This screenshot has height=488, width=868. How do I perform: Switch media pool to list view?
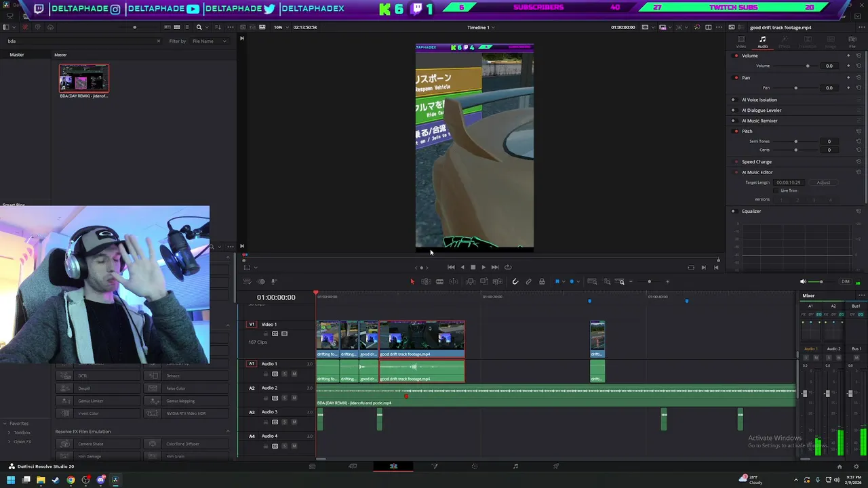point(186,27)
